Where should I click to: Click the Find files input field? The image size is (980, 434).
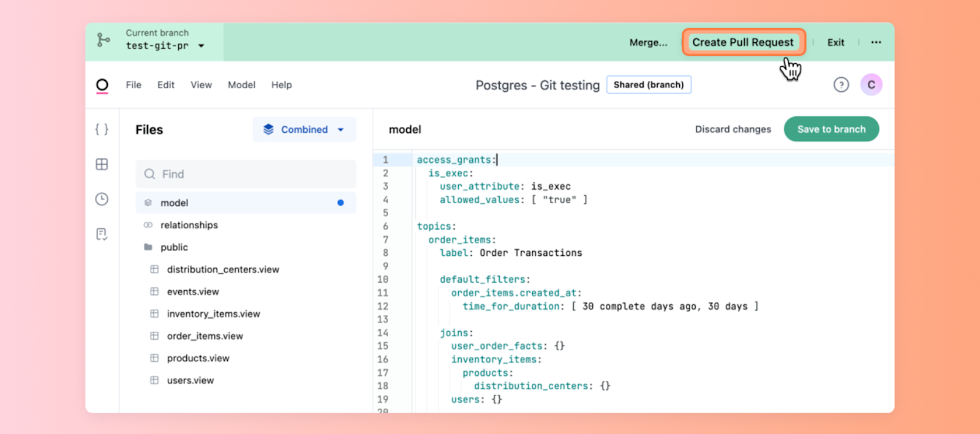(x=246, y=174)
